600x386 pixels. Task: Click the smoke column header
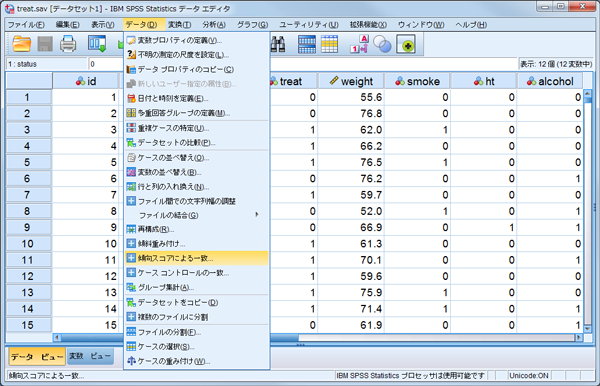pyautogui.click(x=417, y=81)
